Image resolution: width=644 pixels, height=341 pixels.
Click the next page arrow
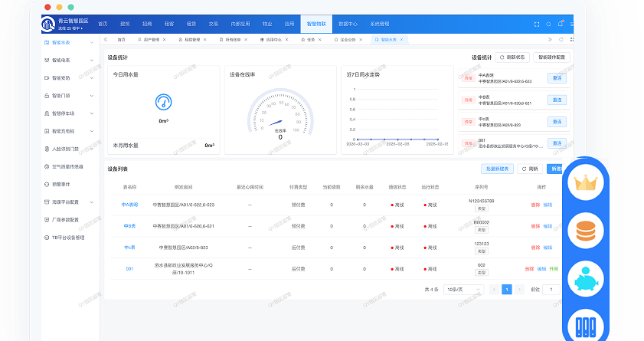click(519, 290)
